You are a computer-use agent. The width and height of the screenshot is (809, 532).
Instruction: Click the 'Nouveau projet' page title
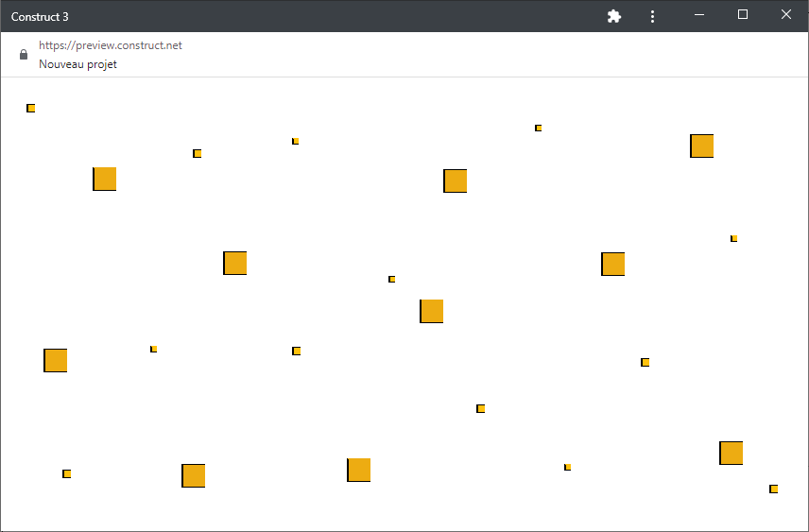[77, 64]
